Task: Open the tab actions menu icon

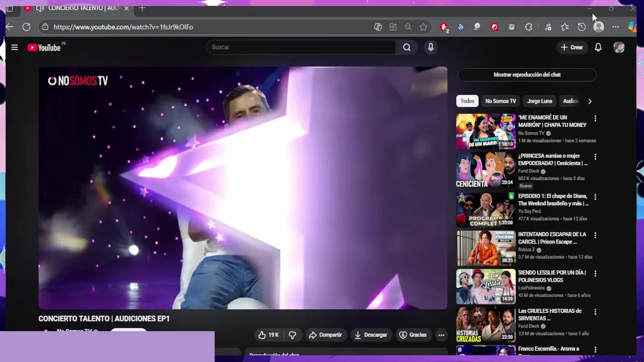Action: tap(10, 8)
